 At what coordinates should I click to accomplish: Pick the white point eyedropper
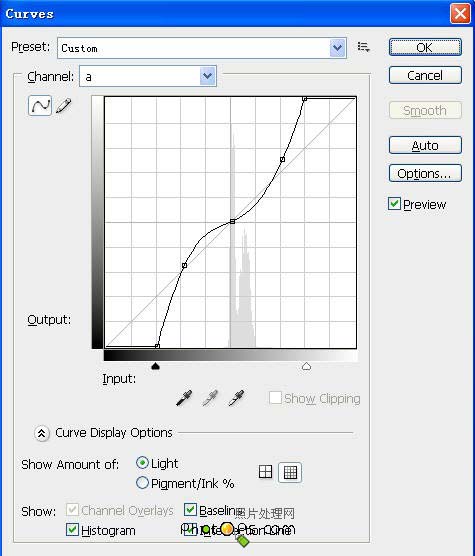tap(236, 398)
